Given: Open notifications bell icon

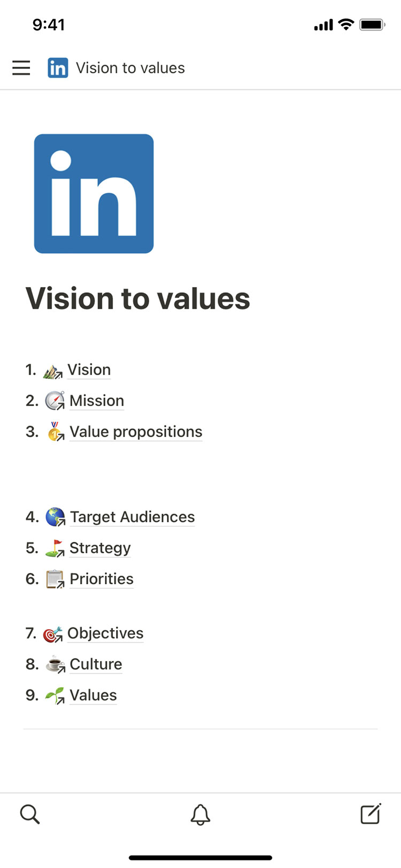Looking at the screenshot, I should pos(200,814).
